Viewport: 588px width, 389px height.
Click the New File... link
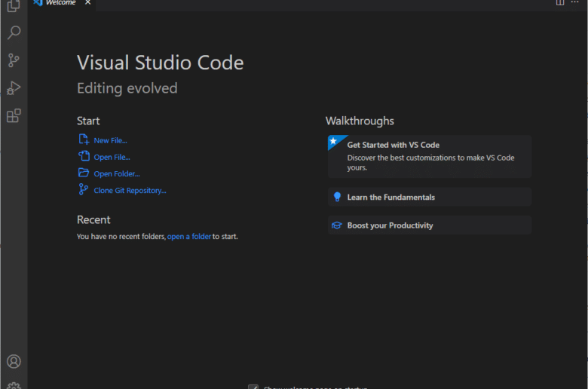(110, 140)
